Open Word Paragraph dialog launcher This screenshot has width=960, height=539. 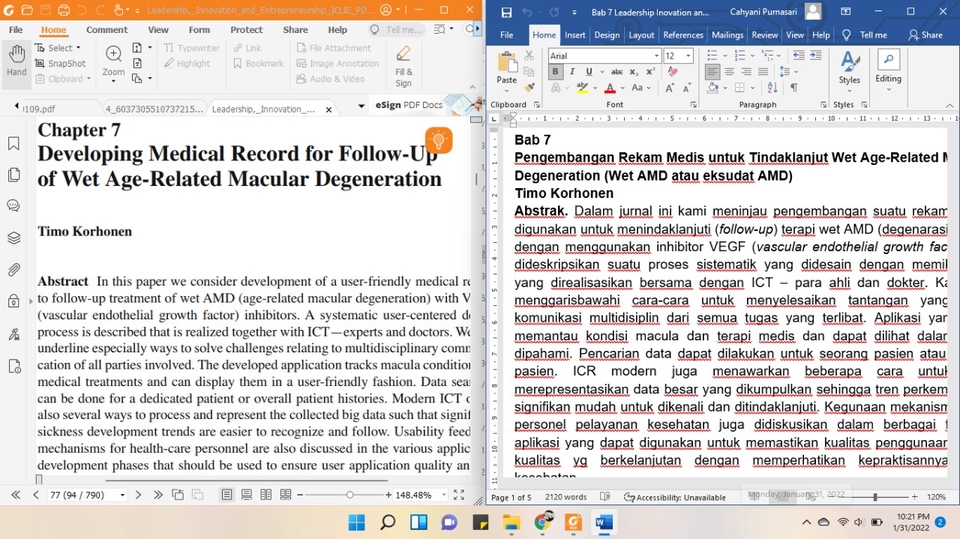coord(823,105)
